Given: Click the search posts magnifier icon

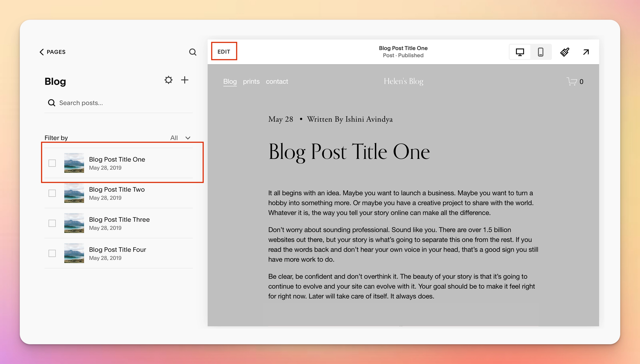Looking at the screenshot, I should click(x=51, y=103).
